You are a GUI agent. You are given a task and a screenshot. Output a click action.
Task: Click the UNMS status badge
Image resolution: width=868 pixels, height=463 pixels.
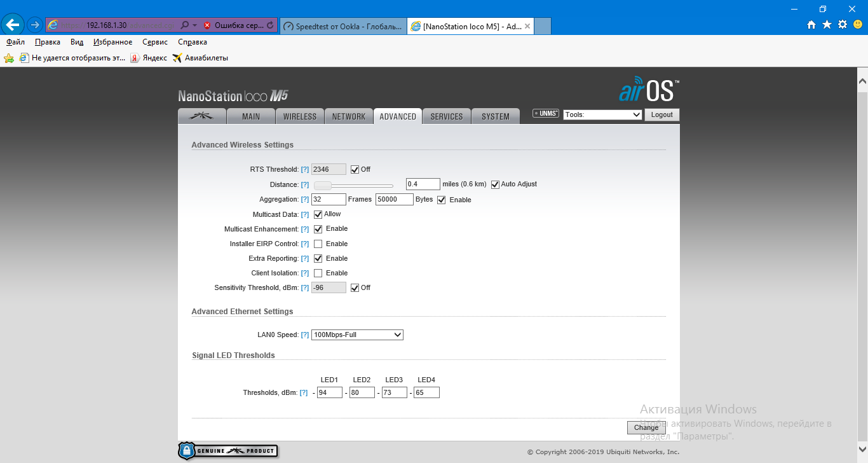(x=545, y=114)
